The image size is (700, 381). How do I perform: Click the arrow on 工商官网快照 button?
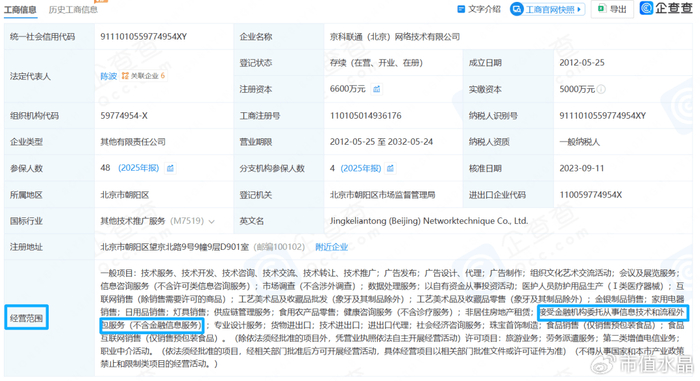coord(579,9)
